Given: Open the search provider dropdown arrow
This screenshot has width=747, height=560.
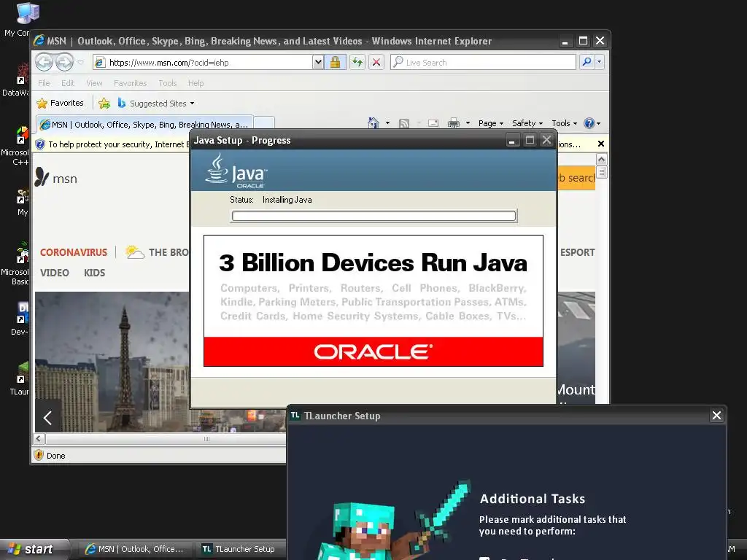Looking at the screenshot, I should coord(600,62).
